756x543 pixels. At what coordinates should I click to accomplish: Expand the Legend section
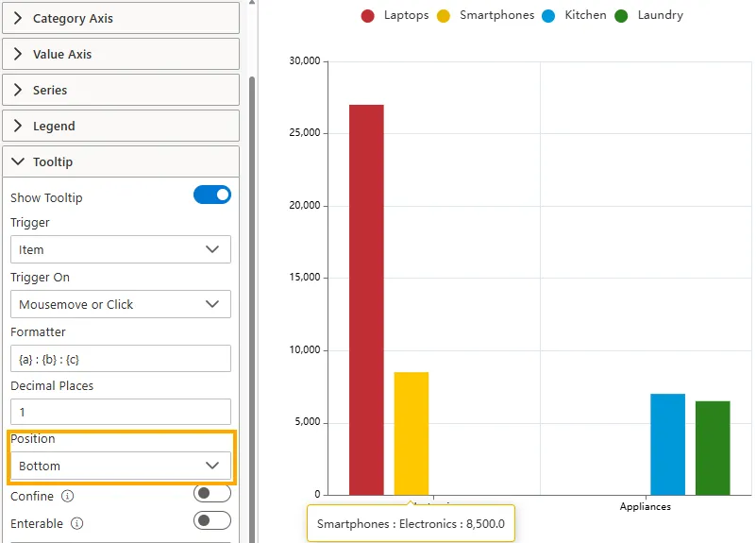121,126
